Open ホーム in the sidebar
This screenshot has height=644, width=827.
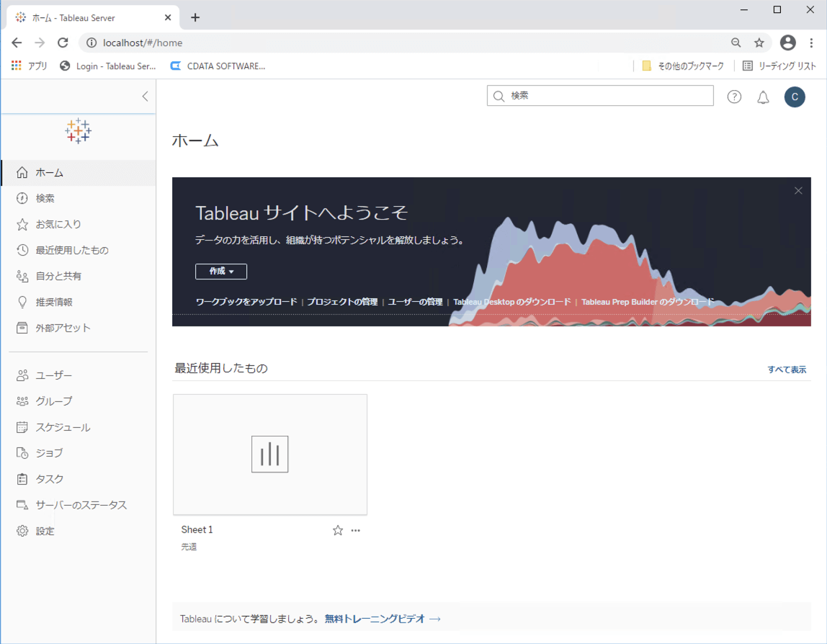coord(78,172)
